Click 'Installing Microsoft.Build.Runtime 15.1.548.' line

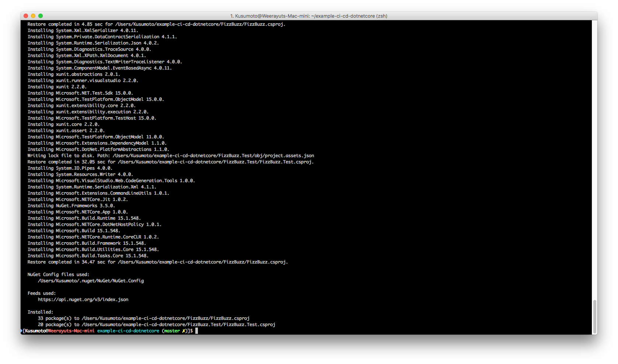tap(84, 218)
